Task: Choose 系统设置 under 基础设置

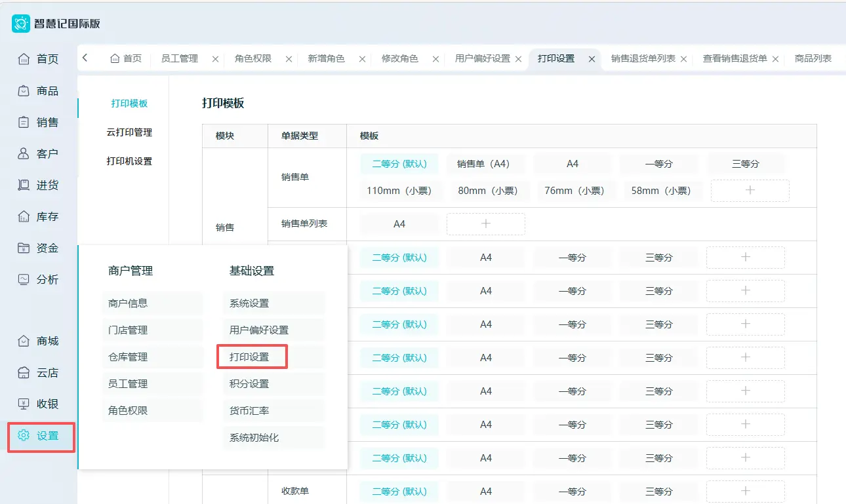Action: coord(273,303)
